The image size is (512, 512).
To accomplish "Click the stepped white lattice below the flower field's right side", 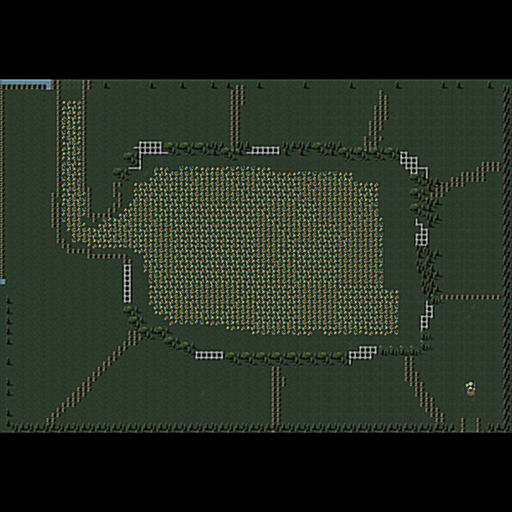I will point(363,355).
